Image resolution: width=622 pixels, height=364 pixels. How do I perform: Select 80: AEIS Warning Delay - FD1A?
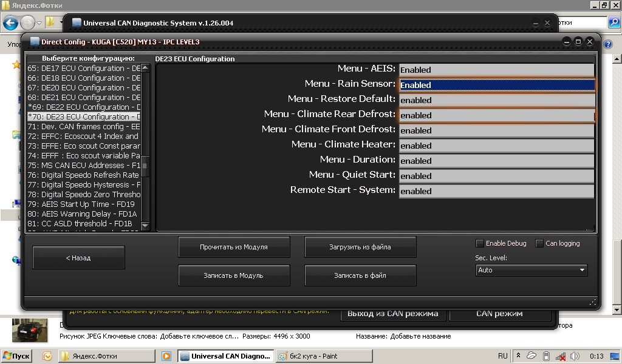(x=84, y=214)
